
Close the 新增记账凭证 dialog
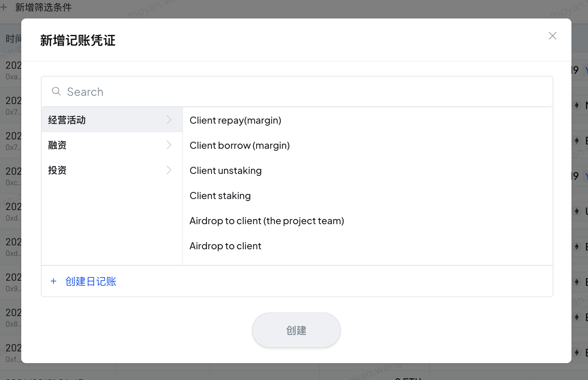[552, 36]
